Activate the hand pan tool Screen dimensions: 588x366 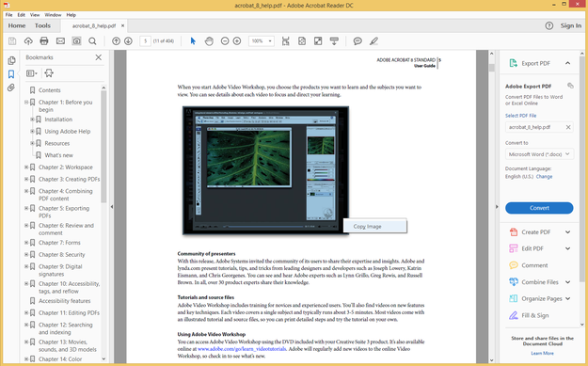209,41
